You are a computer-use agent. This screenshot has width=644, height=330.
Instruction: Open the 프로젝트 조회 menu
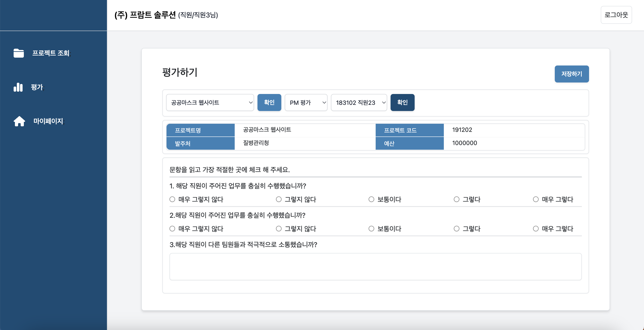coord(51,53)
